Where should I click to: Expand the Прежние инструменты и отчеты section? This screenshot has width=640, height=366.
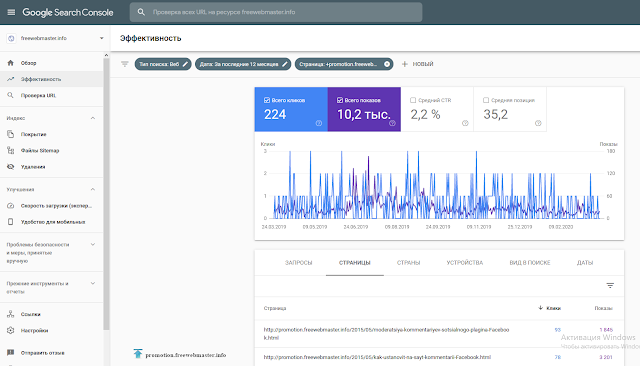(x=93, y=284)
